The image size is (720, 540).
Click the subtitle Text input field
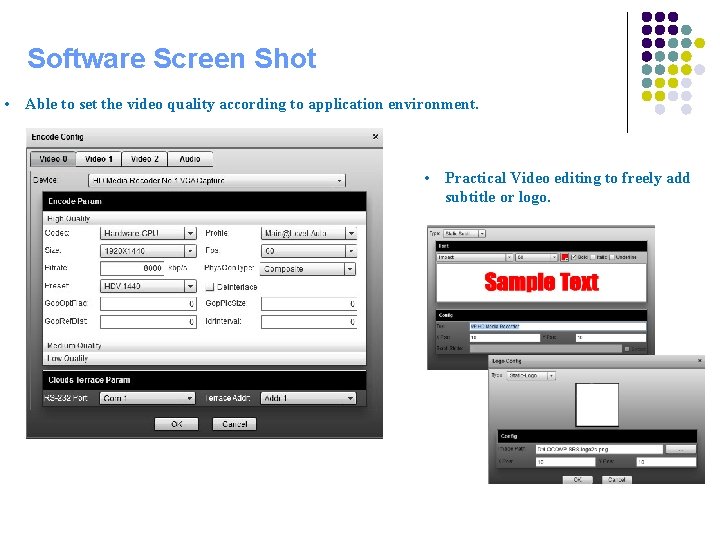coord(558,326)
